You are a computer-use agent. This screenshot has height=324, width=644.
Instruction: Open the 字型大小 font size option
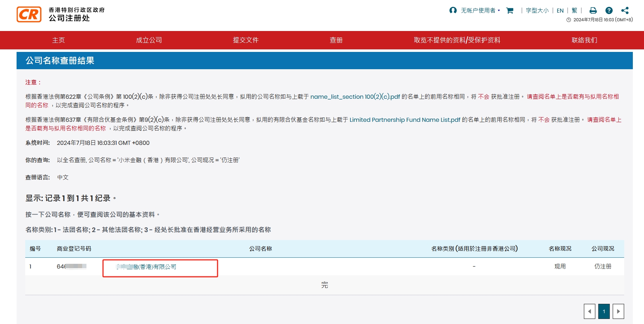click(537, 10)
